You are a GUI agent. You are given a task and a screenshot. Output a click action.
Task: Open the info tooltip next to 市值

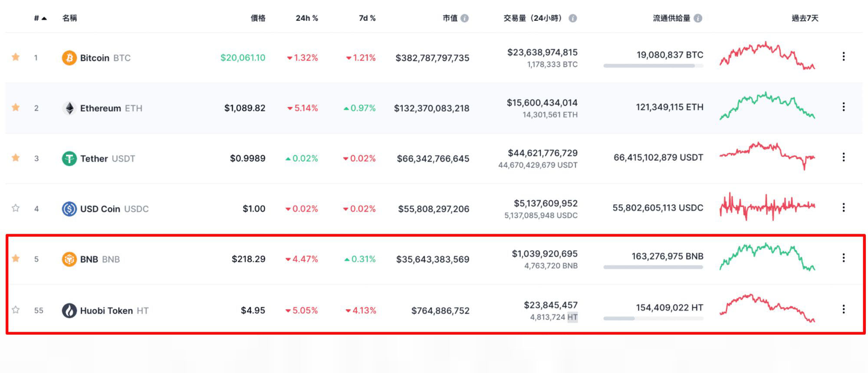(x=464, y=18)
